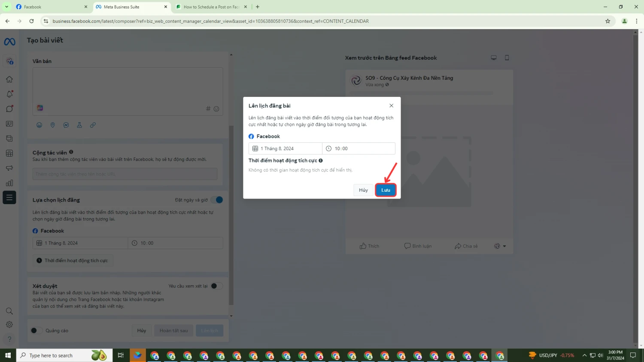
Task: Click Bình luận in the post preview
Action: point(418,246)
